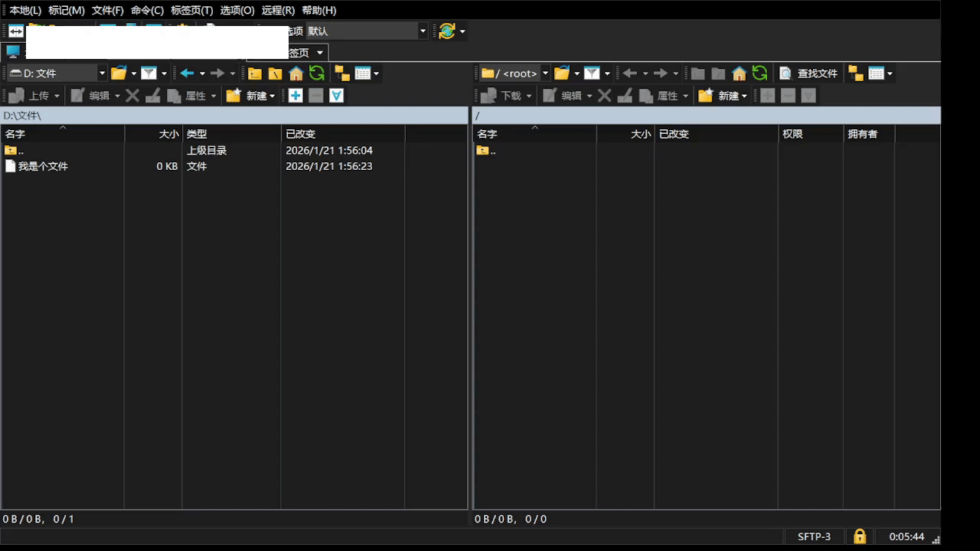This screenshot has height=551, width=980.
Task: Open local parent directory folder icon
Action: 255,73
